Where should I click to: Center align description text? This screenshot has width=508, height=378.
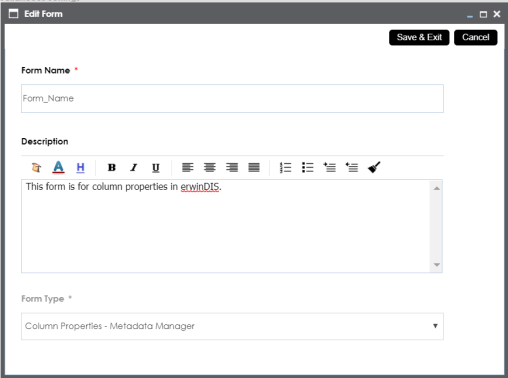tap(210, 167)
